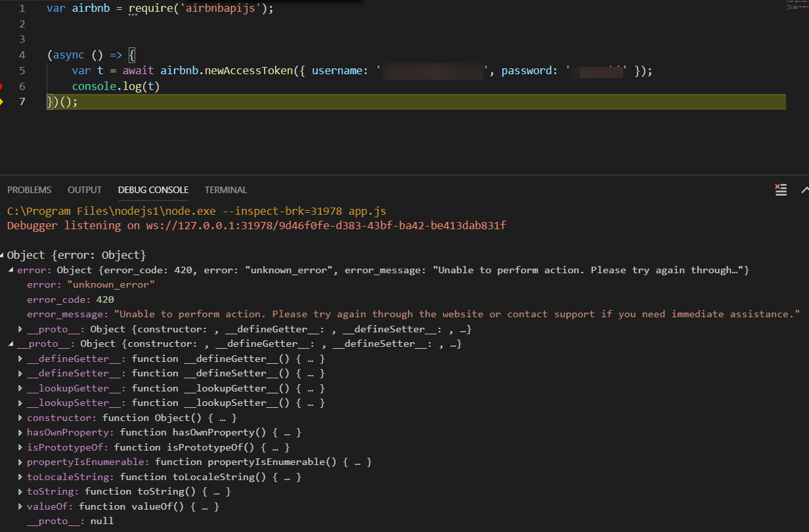Click the (async () => { code on line 4
The height and width of the screenshot is (532, 809).
[x=91, y=55]
